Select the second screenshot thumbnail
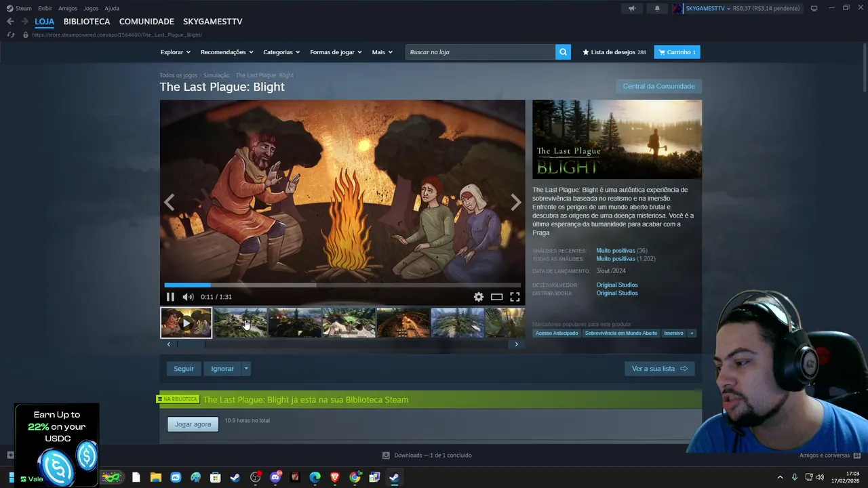The image size is (868, 488). coord(240,323)
